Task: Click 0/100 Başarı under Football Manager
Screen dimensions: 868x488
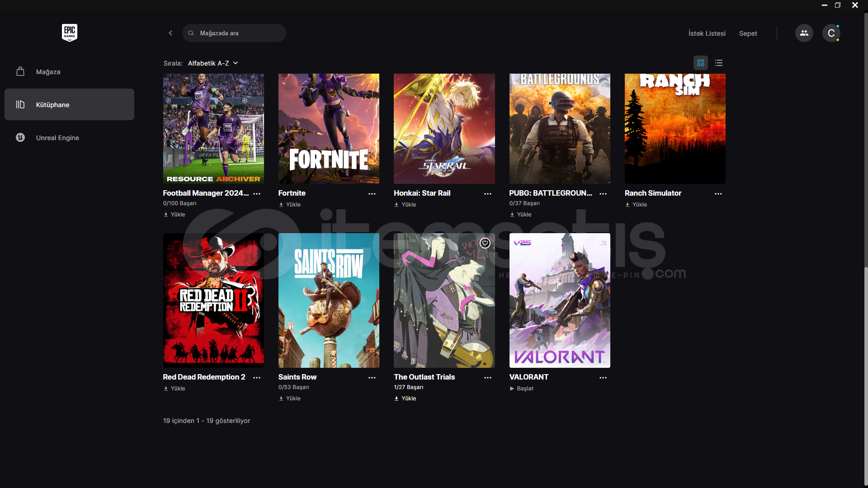Action: point(180,203)
